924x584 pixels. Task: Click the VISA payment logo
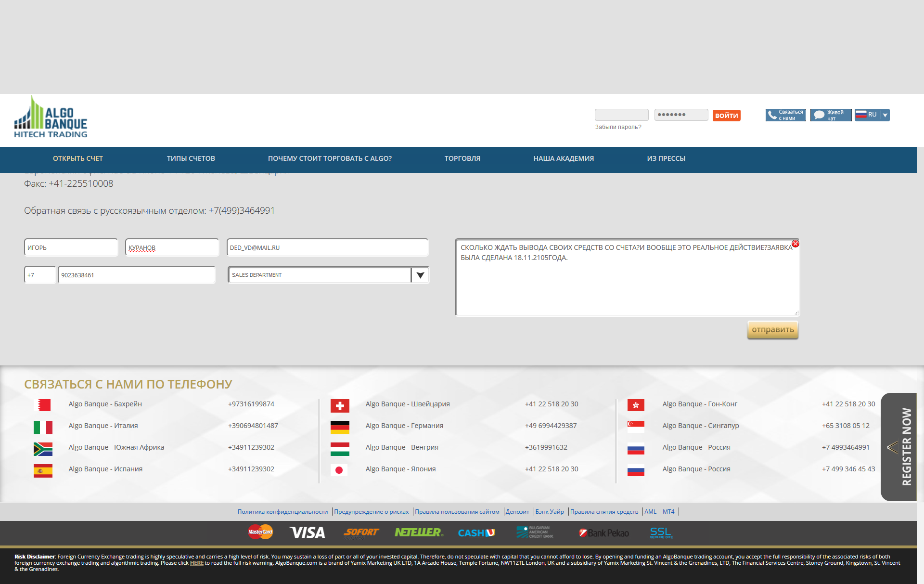pyautogui.click(x=308, y=532)
